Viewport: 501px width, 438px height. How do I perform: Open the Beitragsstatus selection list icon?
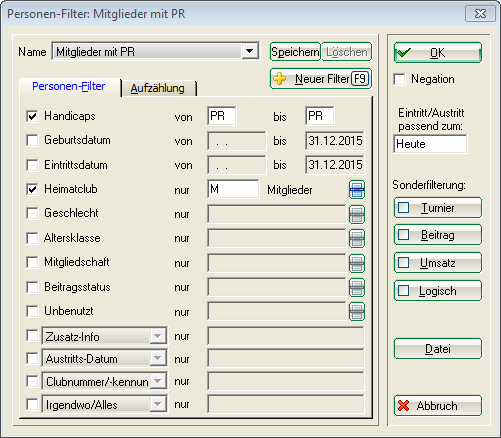357,287
